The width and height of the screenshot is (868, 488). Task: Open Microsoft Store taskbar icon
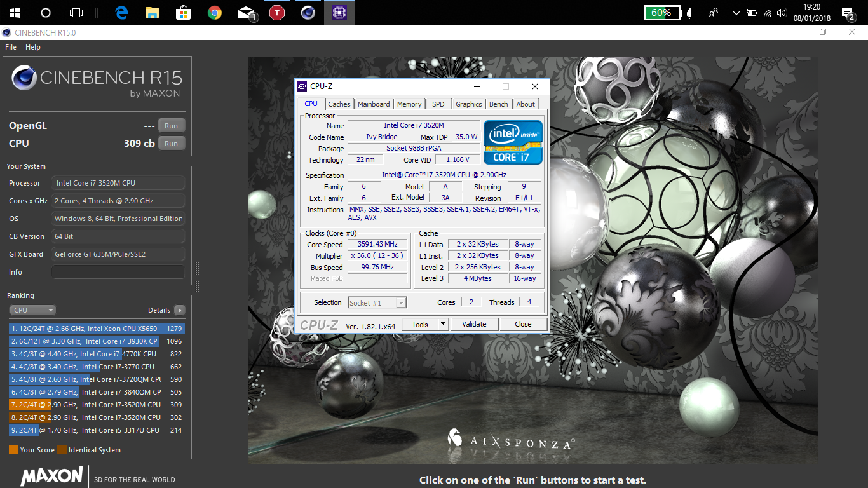[x=184, y=13]
